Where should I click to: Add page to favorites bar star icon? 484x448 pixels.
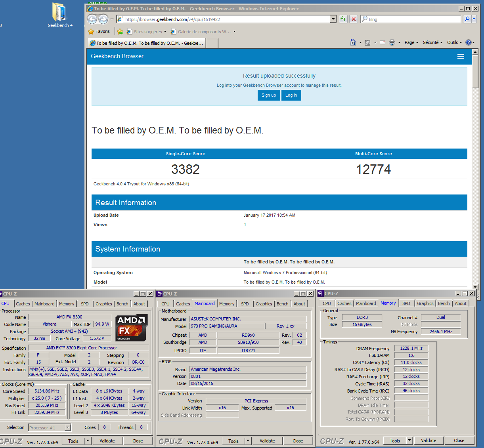coord(120,32)
